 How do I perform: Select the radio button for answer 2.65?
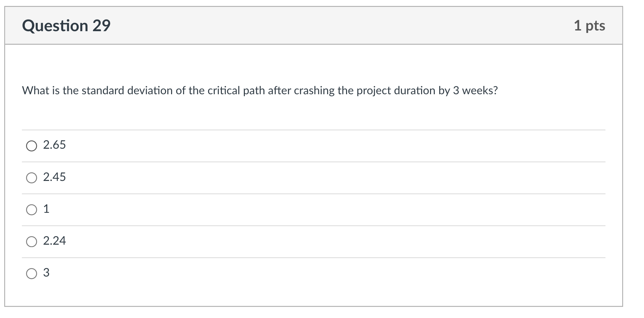pos(32,145)
